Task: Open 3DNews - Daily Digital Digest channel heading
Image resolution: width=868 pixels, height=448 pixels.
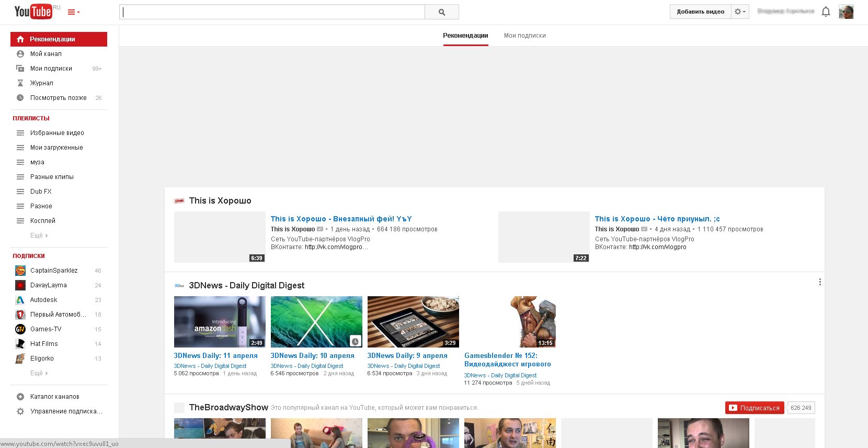Action: tap(247, 286)
